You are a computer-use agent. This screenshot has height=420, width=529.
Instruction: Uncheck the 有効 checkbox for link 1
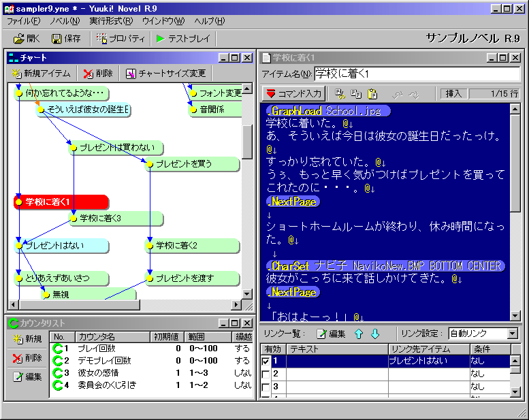point(266,361)
